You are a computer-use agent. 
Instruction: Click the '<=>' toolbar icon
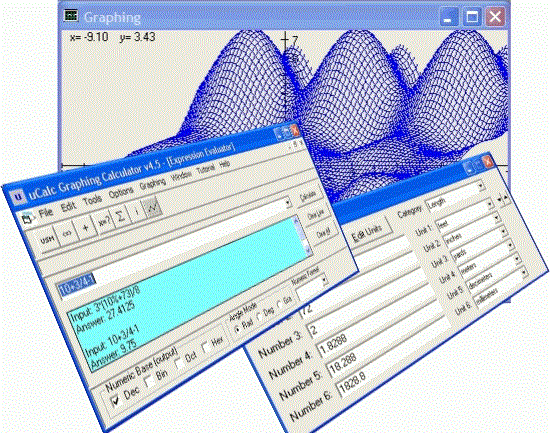coord(67,233)
